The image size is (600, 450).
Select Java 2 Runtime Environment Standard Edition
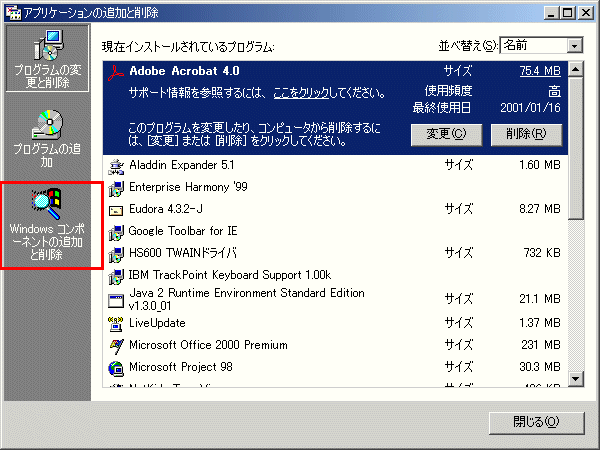point(336,300)
